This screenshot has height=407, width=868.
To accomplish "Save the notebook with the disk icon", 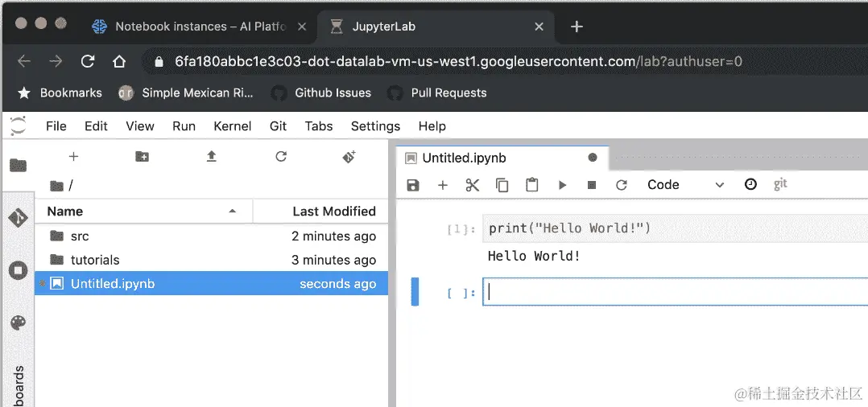I will point(413,185).
